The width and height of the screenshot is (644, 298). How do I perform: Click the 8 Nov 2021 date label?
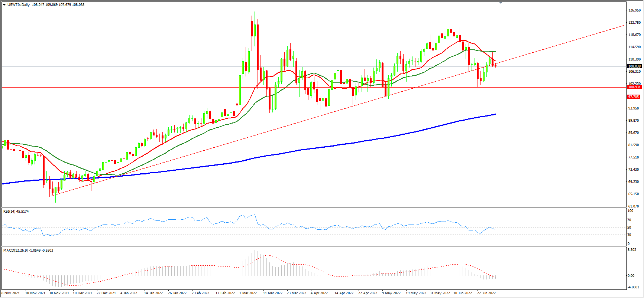coord(11,293)
